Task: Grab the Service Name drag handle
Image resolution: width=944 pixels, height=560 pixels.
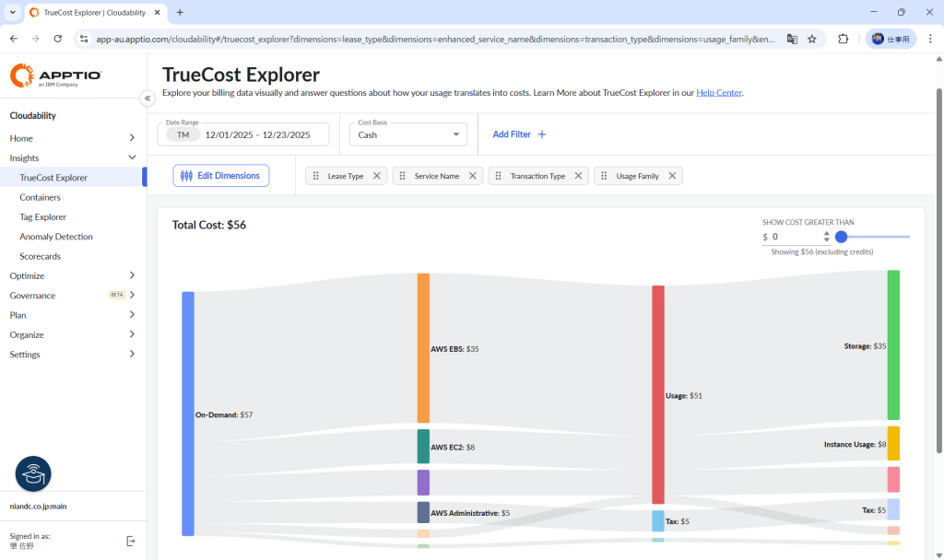Action: pos(402,176)
